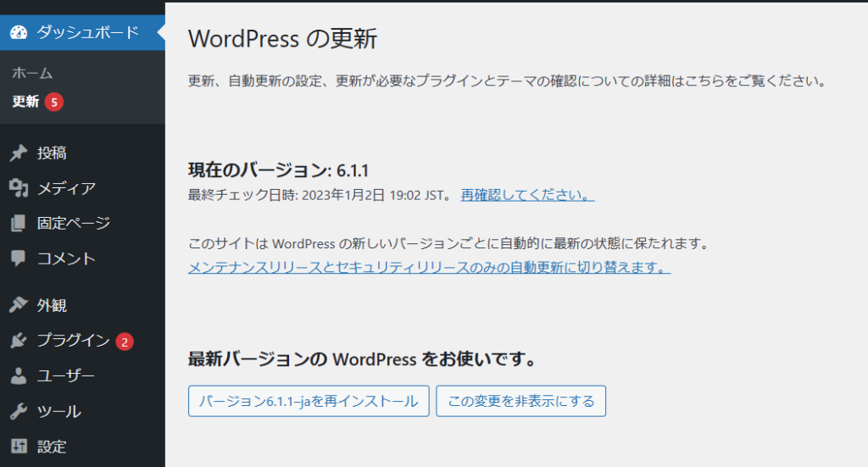The height and width of the screenshot is (467, 868).
Task: Click the pages icon beside 固定ページ
Action: pyautogui.click(x=19, y=224)
